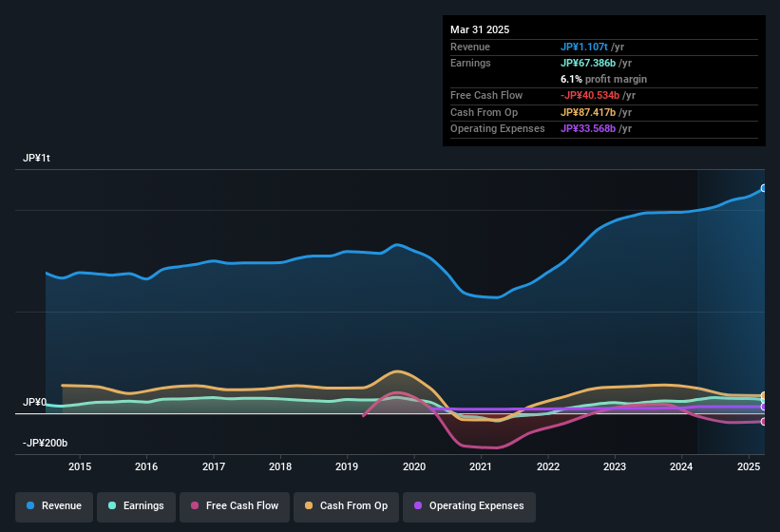The height and width of the screenshot is (532, 780).
Task: Toggle the Free Cash Flow legend button
Action: point(235,506)
